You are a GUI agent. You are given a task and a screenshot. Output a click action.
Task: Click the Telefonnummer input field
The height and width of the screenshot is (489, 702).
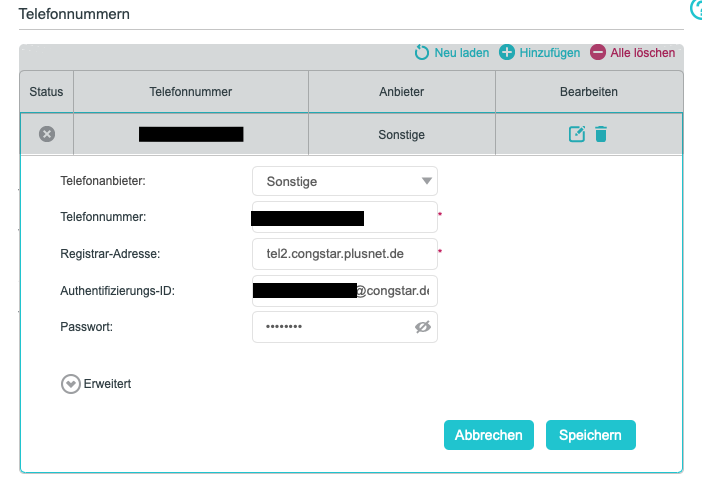tap(344, 217)
